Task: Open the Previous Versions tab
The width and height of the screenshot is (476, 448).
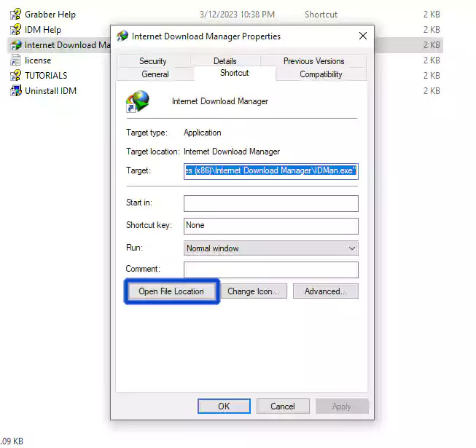Action: coord(313,61)
